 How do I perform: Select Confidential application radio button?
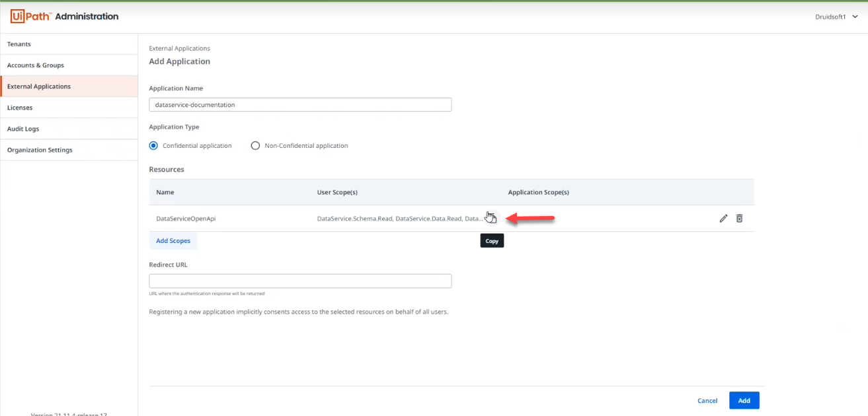tap(153, 146)
